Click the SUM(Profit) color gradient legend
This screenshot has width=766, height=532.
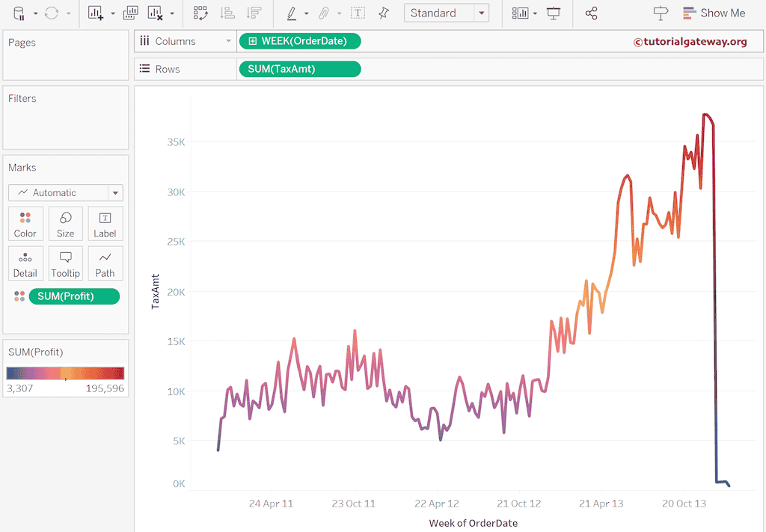65,372
